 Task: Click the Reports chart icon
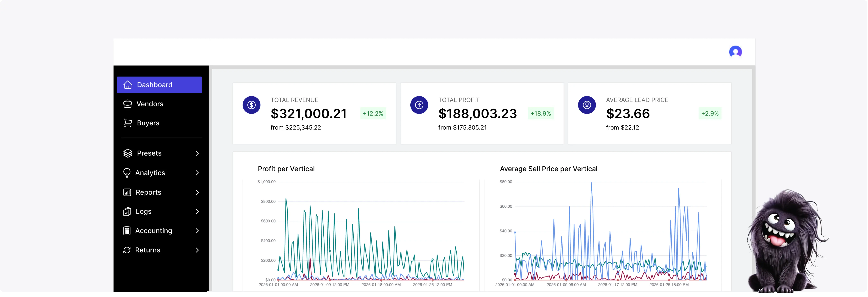click(x=127, y=192)
